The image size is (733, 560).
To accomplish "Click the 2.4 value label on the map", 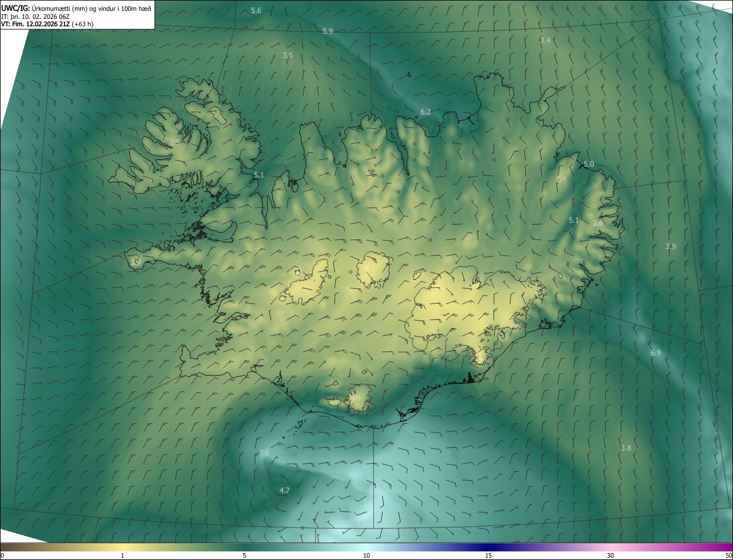I will coord(561,179).
